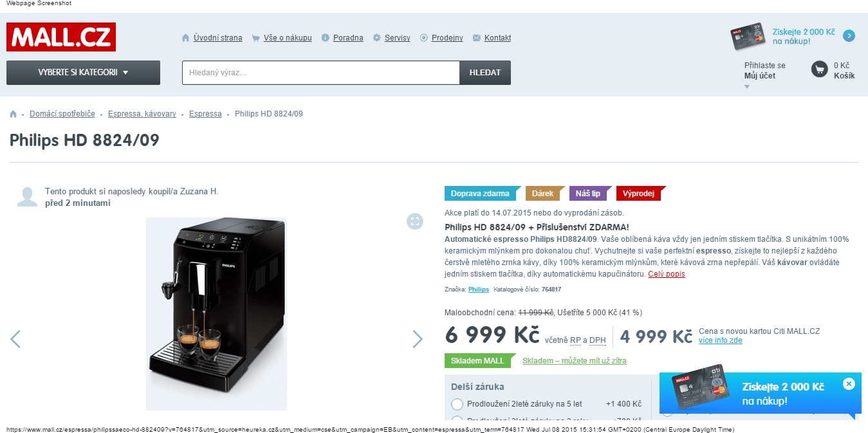The width and height of the screenshot is (868, 433).
Task: Click the Přihlaste se text
Action: (765, 66)
